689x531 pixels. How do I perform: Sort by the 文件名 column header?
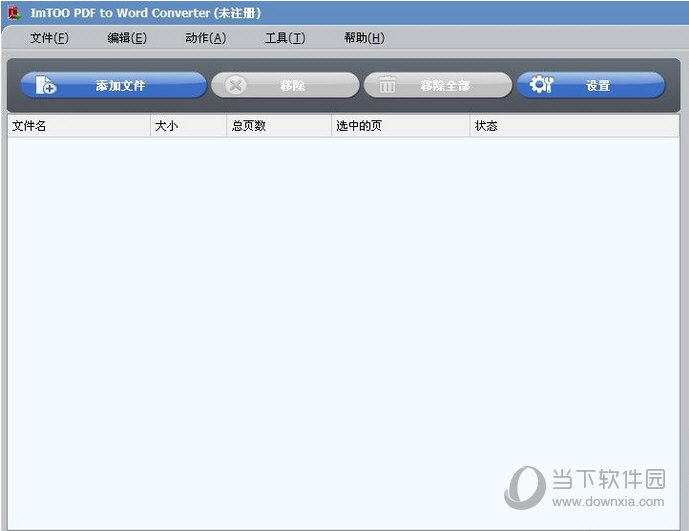(79, 126)
